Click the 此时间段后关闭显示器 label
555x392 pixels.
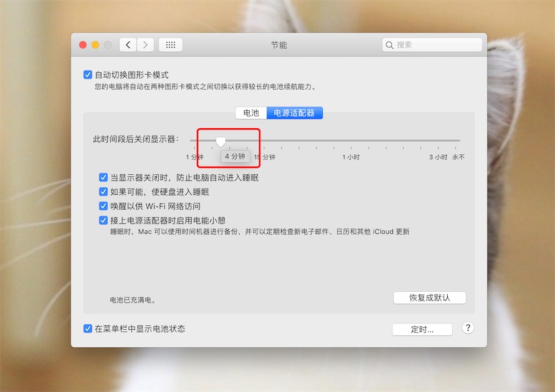[x=136, y=139]
